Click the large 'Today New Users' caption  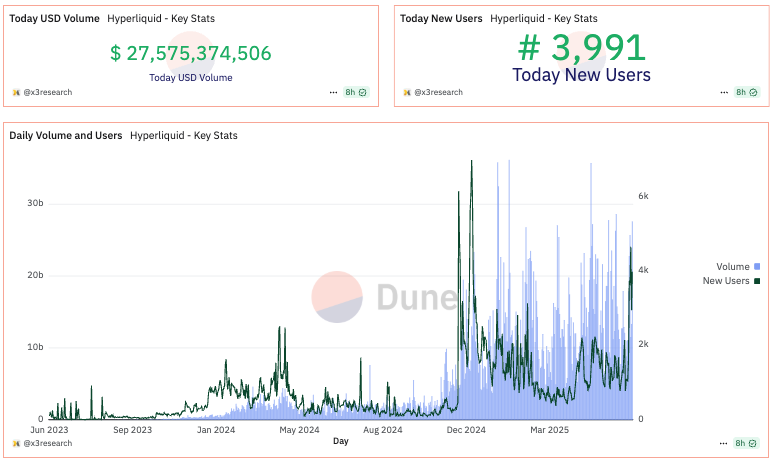pyautogui.click(x=581, y=75)
